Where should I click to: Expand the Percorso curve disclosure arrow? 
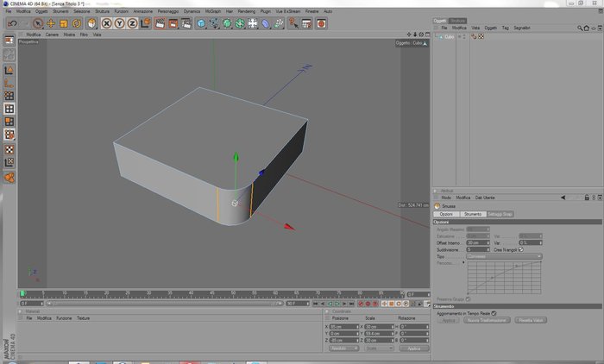click(x=463, y=263)
